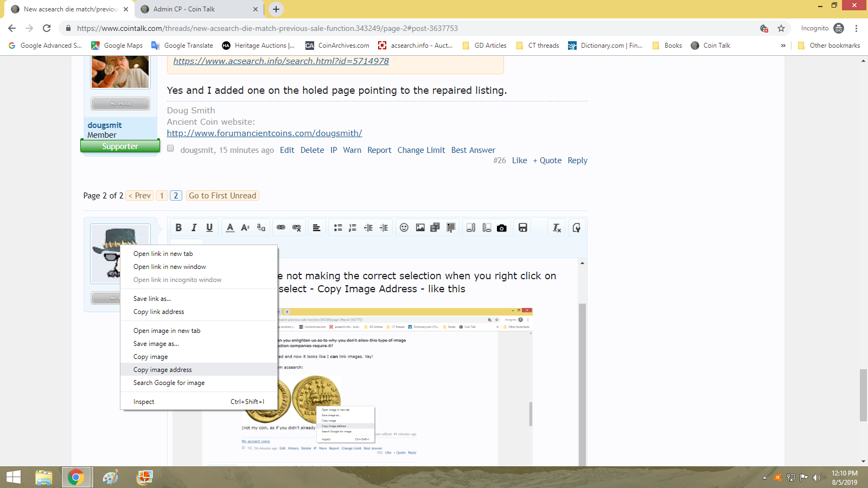Choose 'Copy image address' from context menu
Viewport: 868px width, 488px height.
tap(163, 370)
